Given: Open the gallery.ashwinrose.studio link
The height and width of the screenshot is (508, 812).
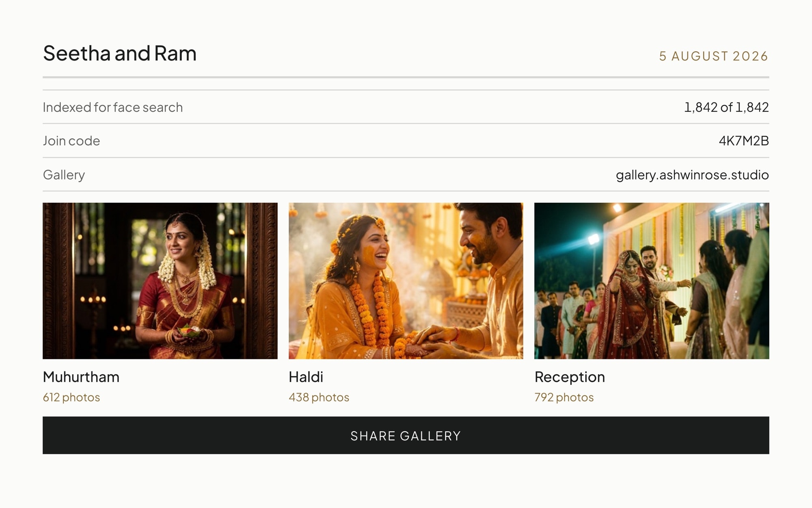Looking at the screenshot, I should (692, 175).
